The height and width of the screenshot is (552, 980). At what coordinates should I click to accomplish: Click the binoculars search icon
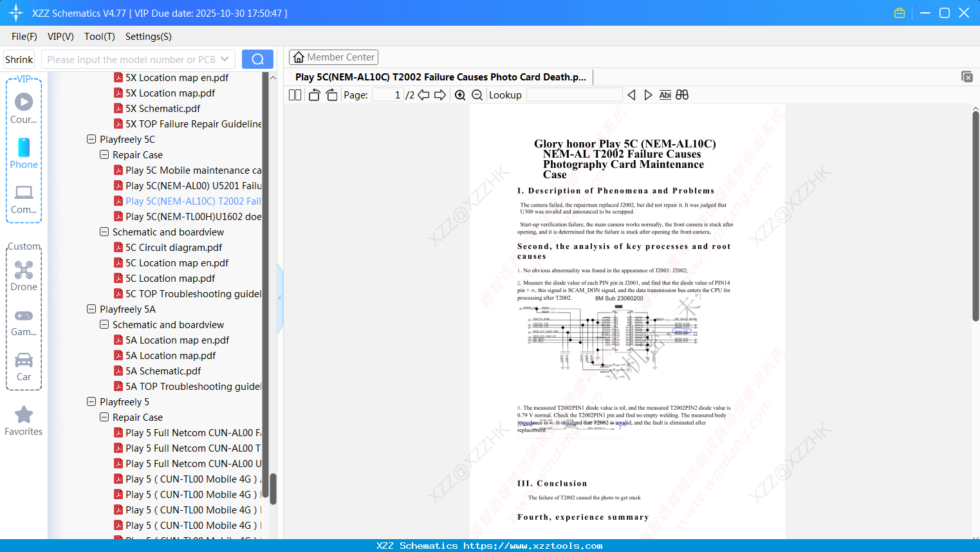tap(682, 95)
